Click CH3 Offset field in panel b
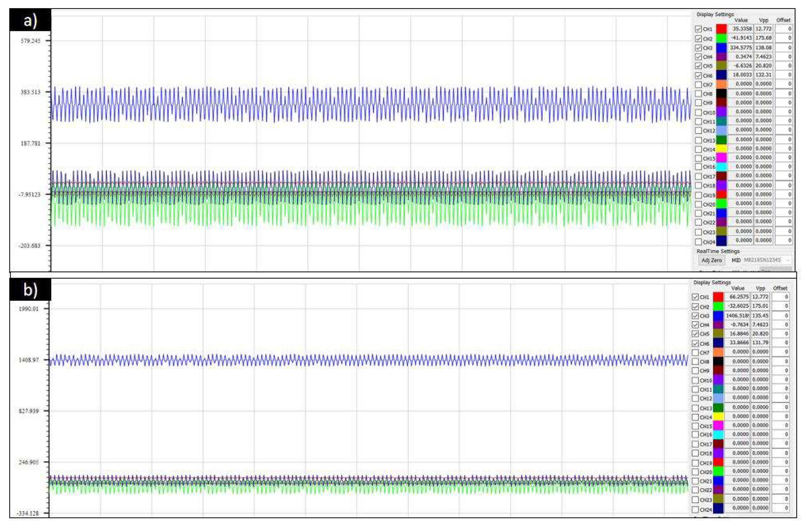The height and width of the screenshot is (532, 806). point(780,316)
